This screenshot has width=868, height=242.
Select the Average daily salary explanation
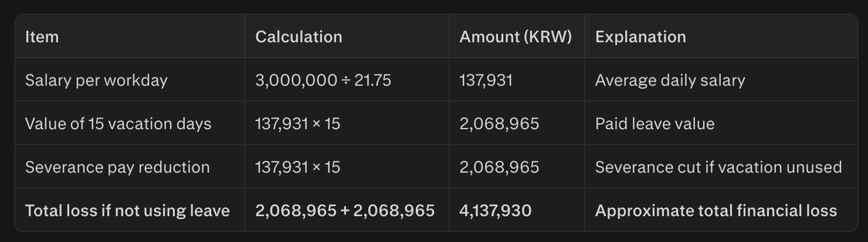coord(670,80)
